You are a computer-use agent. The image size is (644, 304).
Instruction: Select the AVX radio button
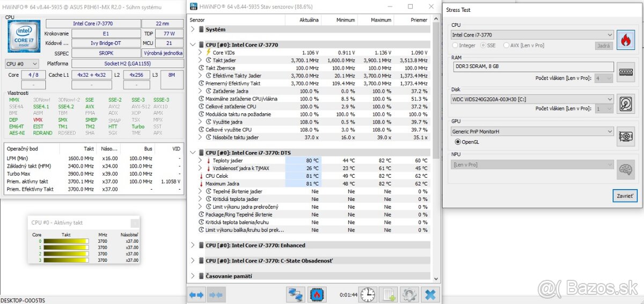(x=507, y=46)
